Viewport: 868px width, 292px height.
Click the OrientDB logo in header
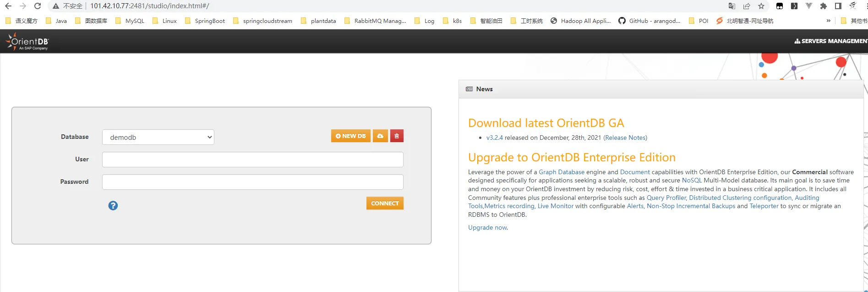click(27, 42)
